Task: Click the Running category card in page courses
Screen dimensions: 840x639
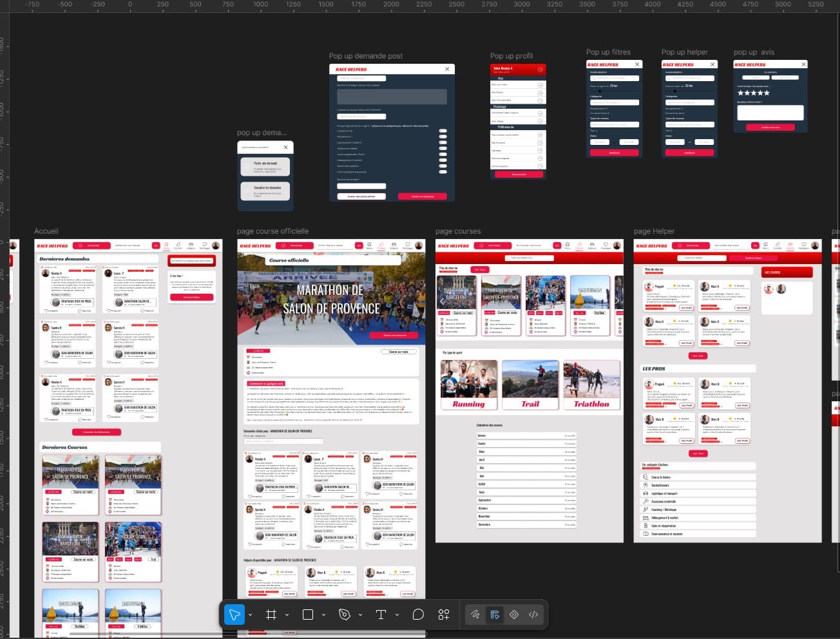Action: [469, 385]
